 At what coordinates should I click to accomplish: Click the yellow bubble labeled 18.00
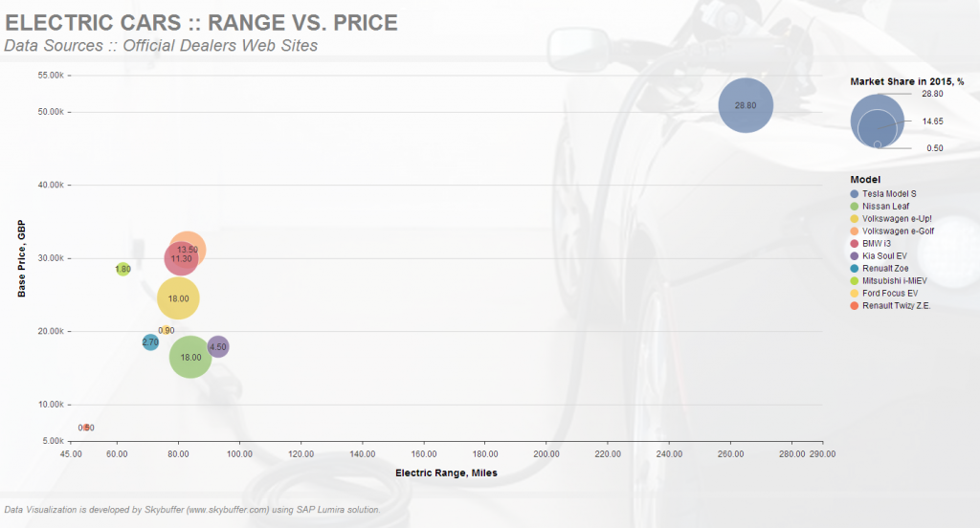pyautogui.click(x=178, y=298)
